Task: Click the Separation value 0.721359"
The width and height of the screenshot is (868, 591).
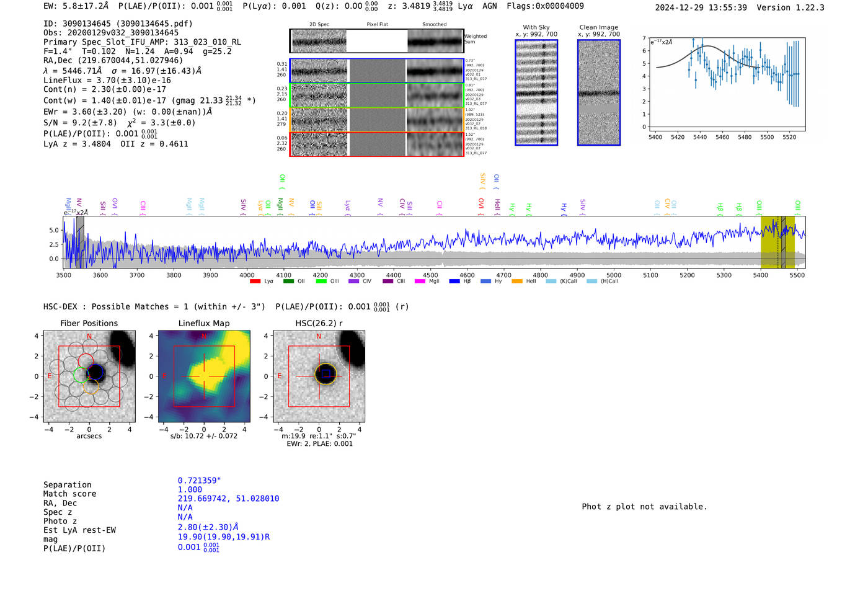Action: 199,481
